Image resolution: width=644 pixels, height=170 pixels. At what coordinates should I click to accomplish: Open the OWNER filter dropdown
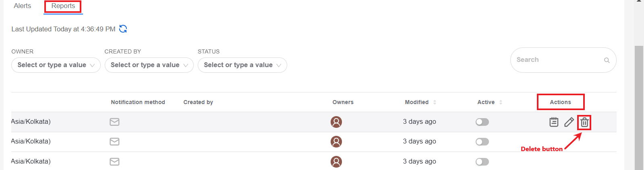(x=56, y=65)
